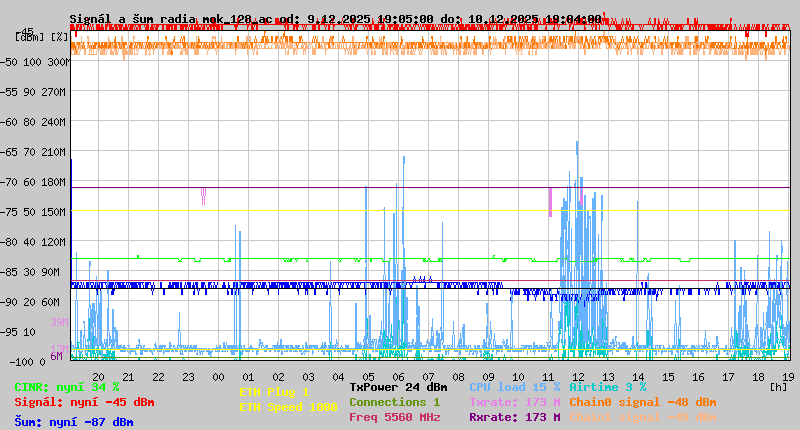Click hour '16' on the time axis
Screen dimensions: 800x430
point(698,377)
